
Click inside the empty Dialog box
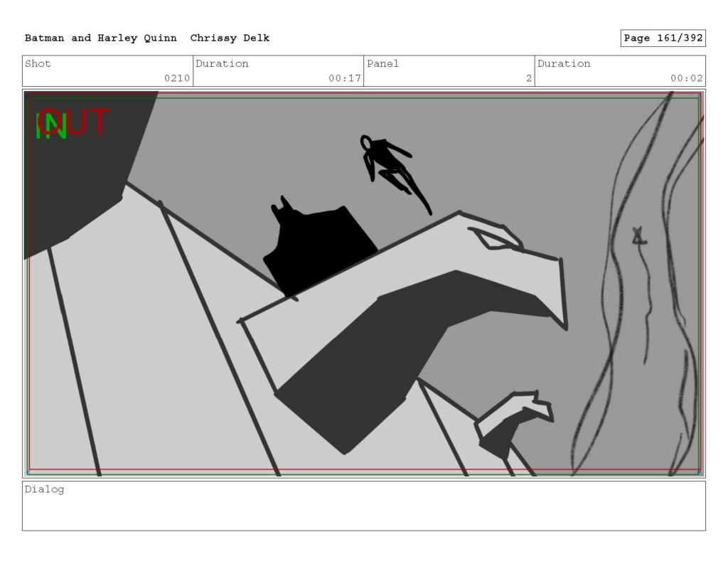364,506
